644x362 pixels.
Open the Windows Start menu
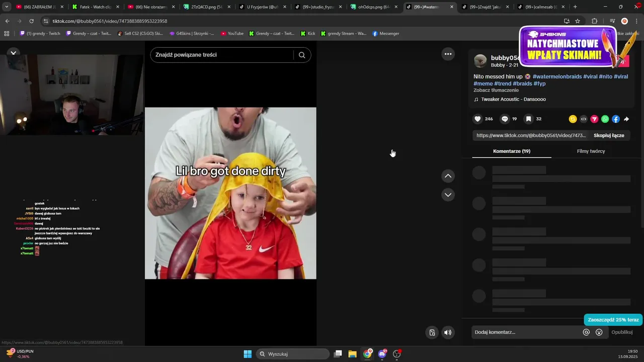pyautogui.click(x=248, y=354)
